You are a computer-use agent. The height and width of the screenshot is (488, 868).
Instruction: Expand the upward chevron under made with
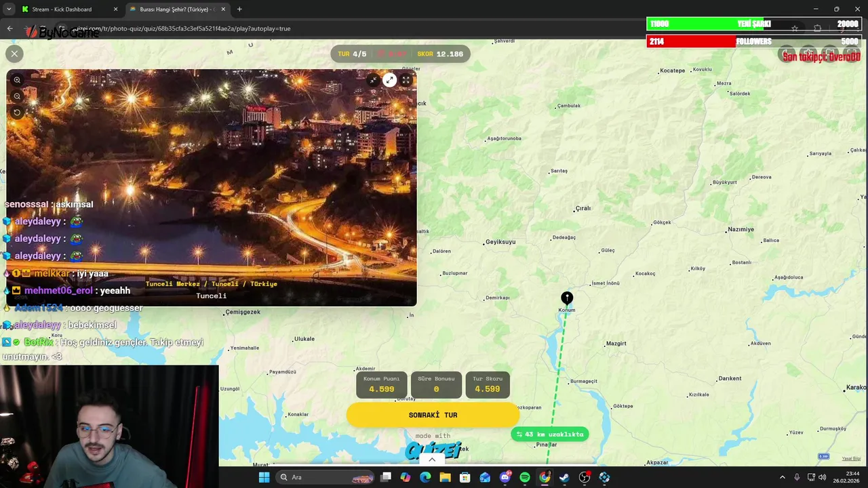click(432, 460)
